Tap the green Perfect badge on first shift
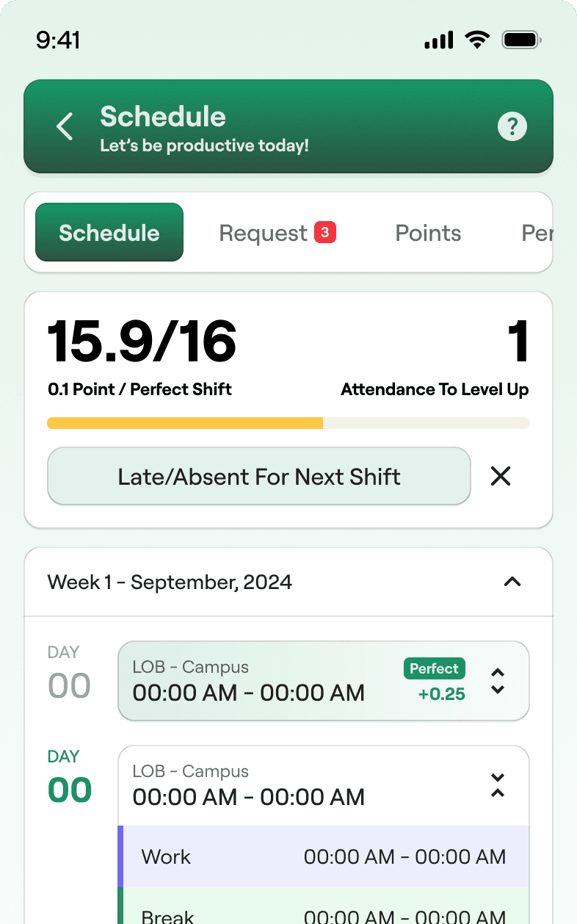 pos(434,668)
